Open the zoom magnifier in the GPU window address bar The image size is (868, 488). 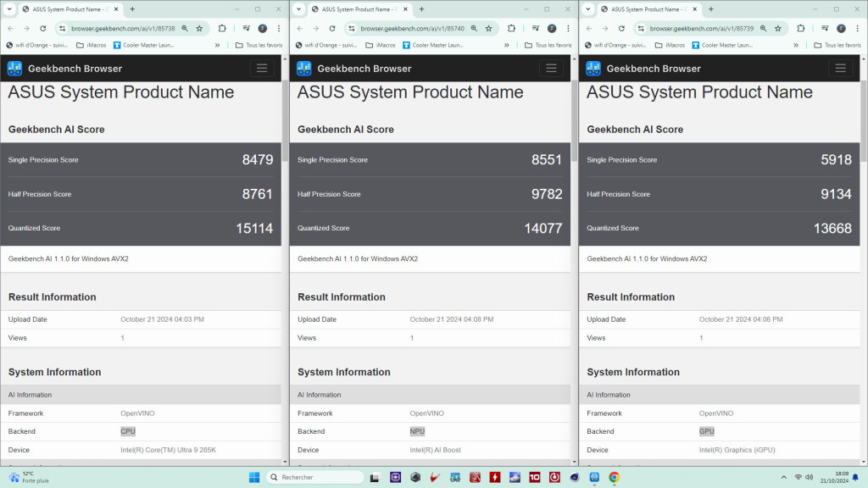(x=764, y=28)
